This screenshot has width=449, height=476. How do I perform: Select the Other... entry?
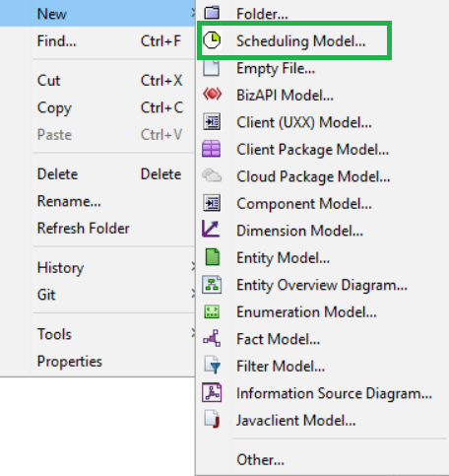click(x=260, y=459)
